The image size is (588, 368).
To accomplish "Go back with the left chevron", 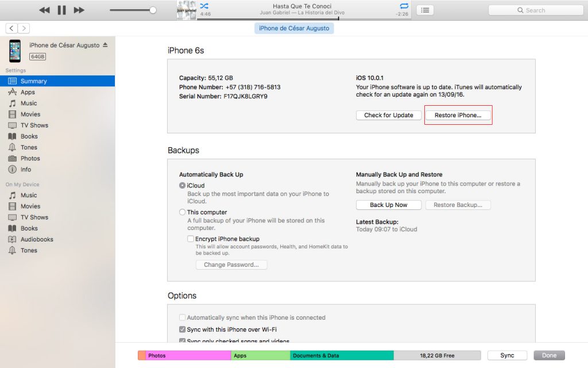I will point(11,28).
